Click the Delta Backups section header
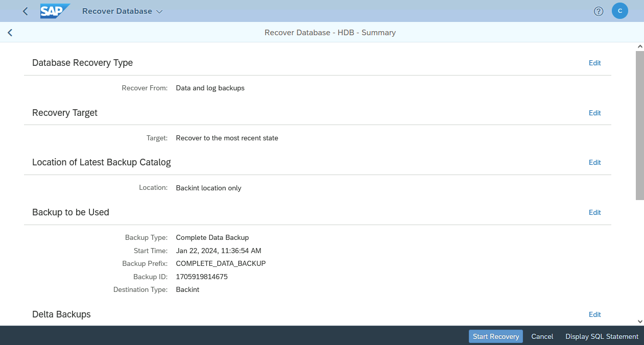The width and height of the screenshot is (644, 345). (x=61, y=314)
